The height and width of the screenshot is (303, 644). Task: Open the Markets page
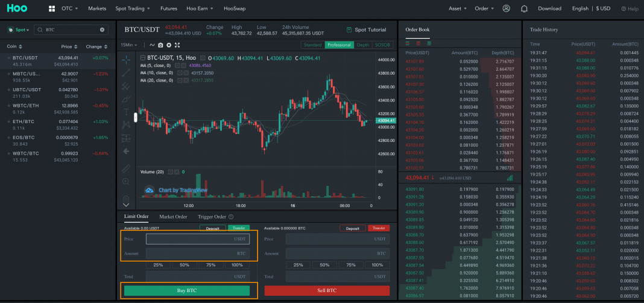[97, 8]
